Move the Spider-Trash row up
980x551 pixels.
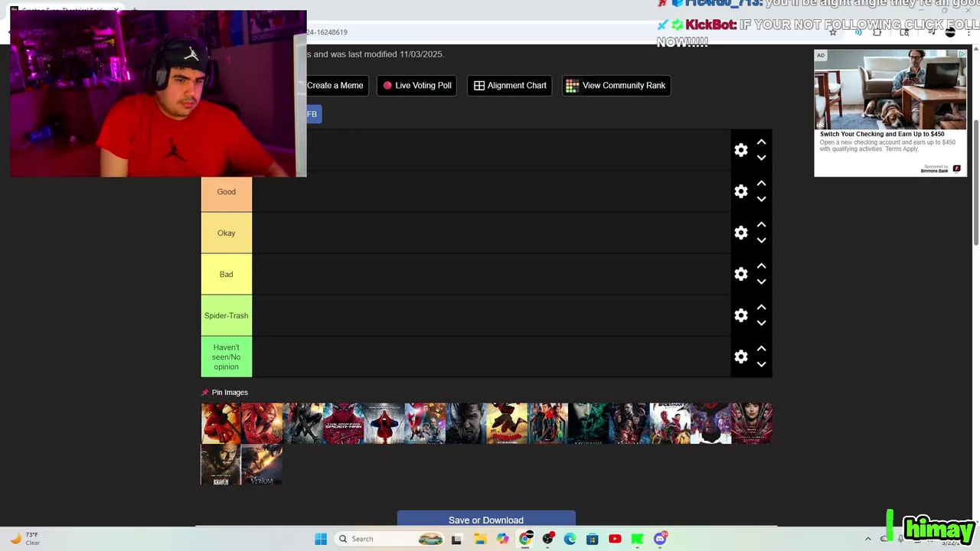(x=761, y=308)
